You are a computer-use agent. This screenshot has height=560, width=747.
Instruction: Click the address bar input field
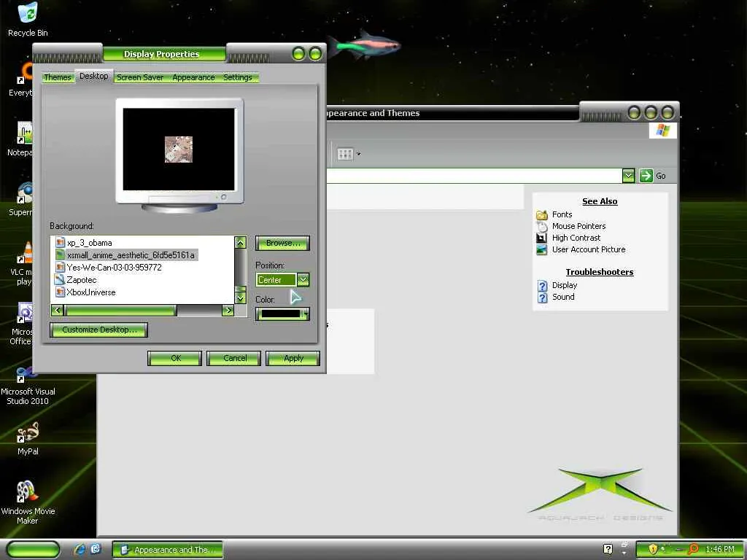coord(474,176)
